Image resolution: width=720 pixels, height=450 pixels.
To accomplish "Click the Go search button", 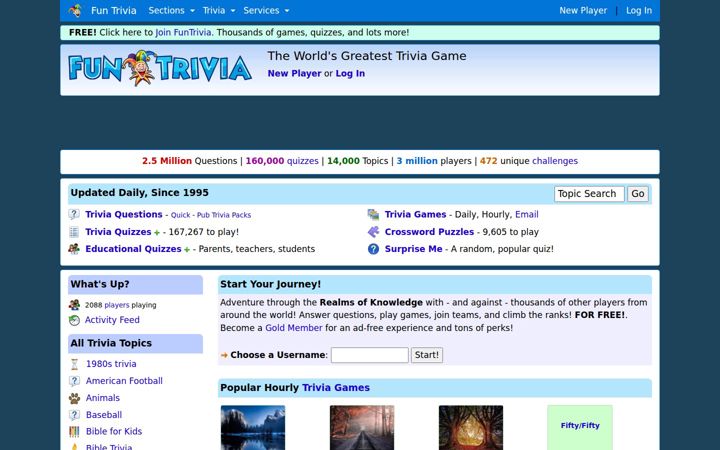I will (638, 194).
